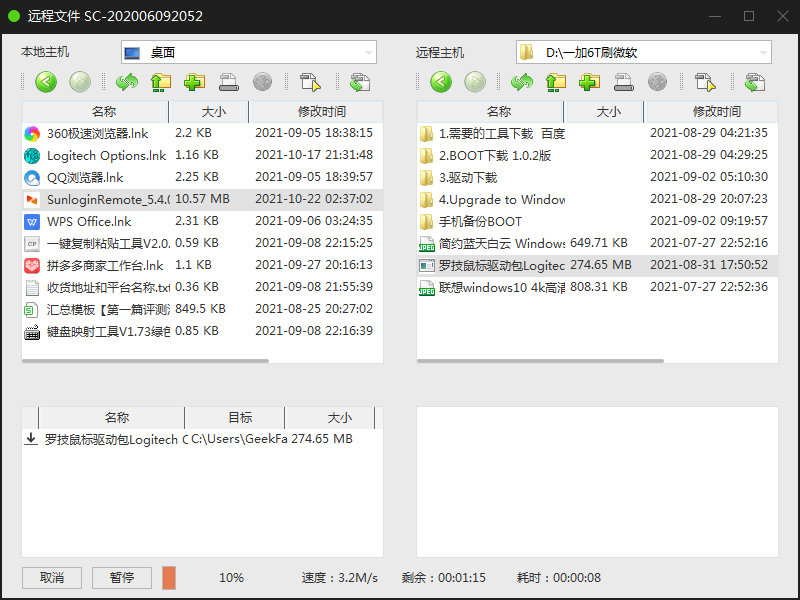
Task: Select the remote folder 2.BOOT下载 1.0.2版
Action: (597, 156)
